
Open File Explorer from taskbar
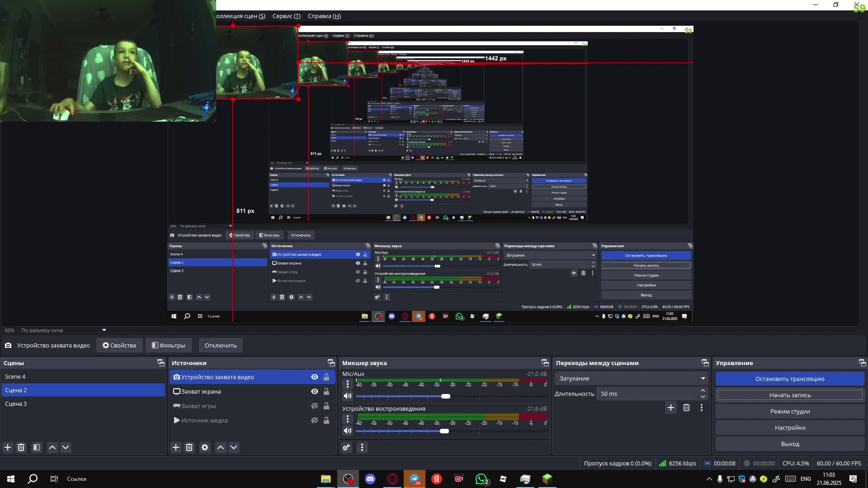[325, 479]
